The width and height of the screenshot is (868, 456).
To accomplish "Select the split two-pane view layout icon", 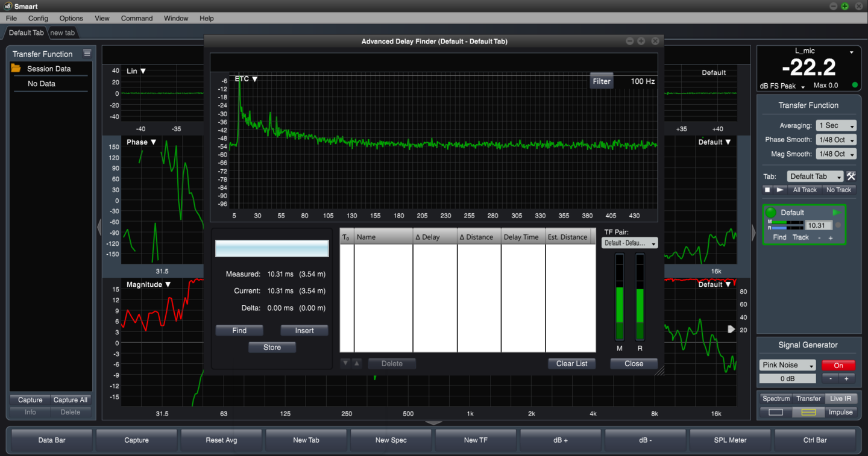I will [808, 413].
